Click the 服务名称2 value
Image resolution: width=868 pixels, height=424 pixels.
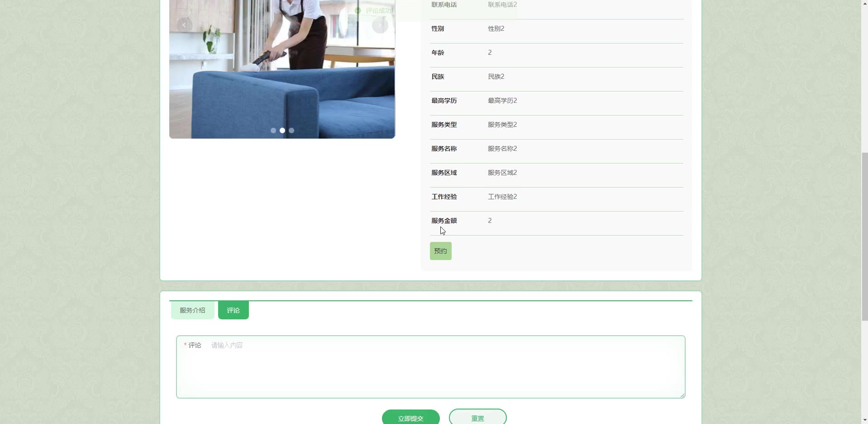click(x=502, y=149)
